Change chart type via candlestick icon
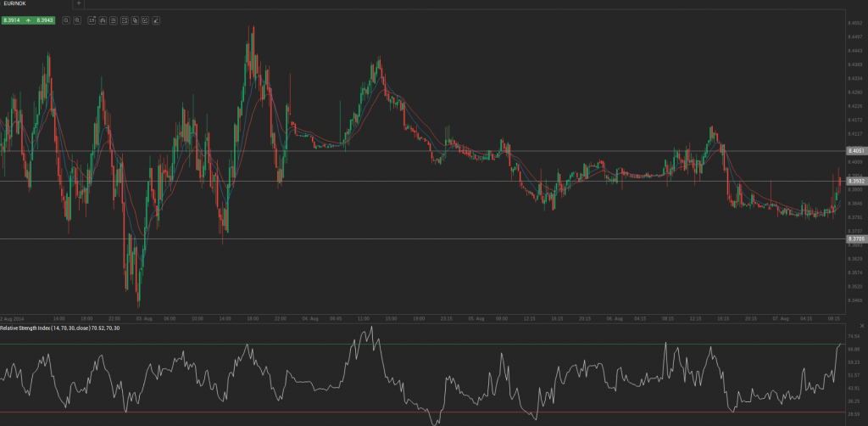Image resolution: width=868 pixels, height=426 pixels. [103, 20]
